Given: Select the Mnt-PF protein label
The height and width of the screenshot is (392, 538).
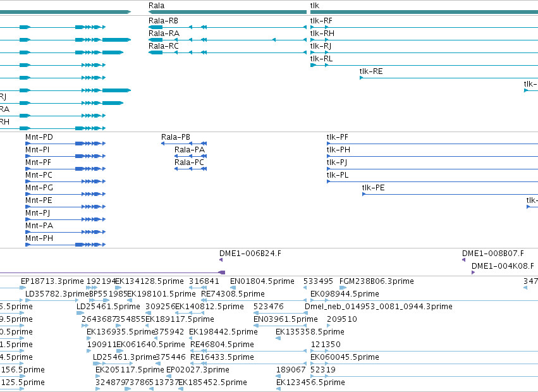Looking at the screenshot, I should pyautogui.click(x=39, y=162).
